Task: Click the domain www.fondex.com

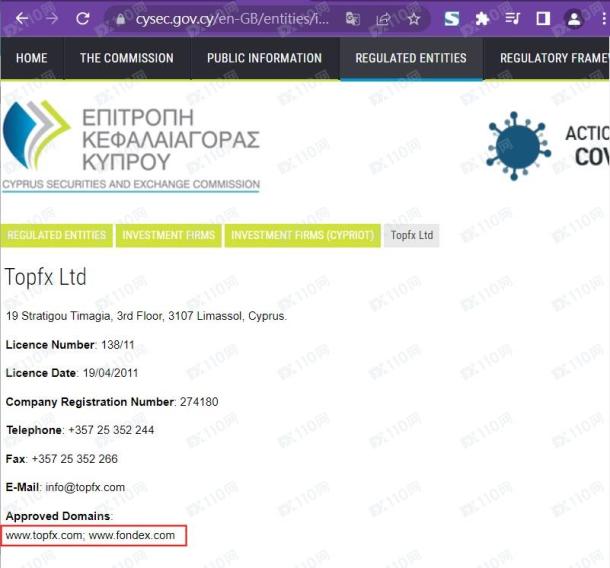Action: point(132,536)
